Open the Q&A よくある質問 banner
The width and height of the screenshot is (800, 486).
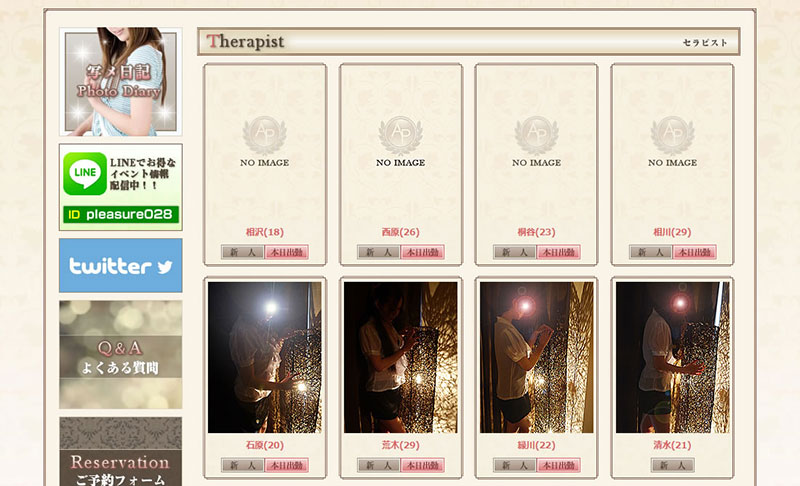(x=120, y=354)
